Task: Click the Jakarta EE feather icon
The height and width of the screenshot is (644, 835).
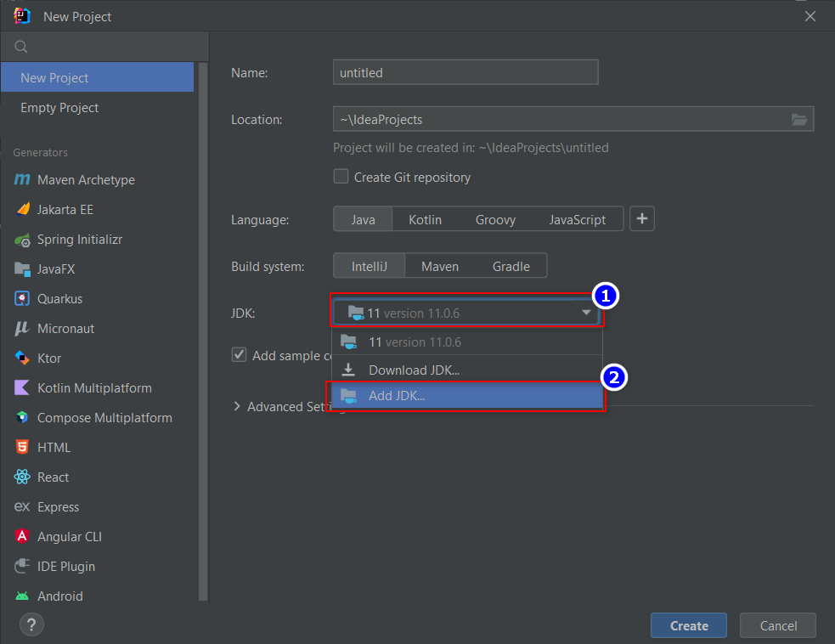Action: click(x=23, y=209)
